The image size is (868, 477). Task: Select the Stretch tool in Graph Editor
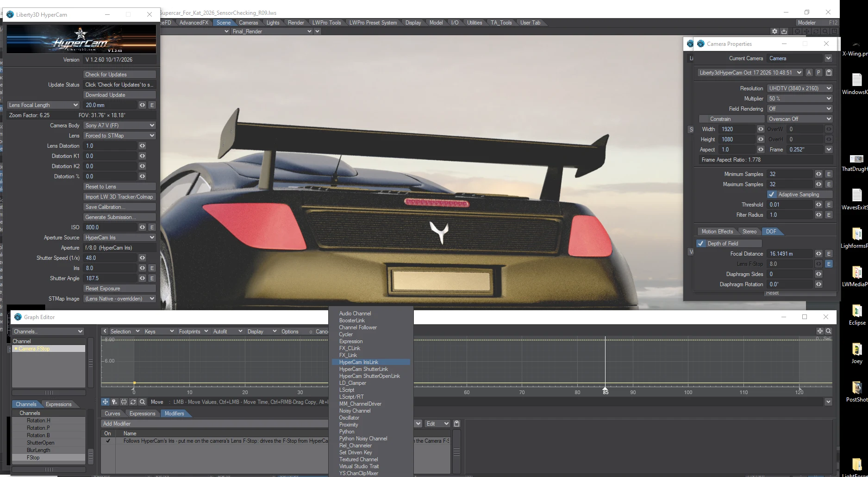coord(124,402)
